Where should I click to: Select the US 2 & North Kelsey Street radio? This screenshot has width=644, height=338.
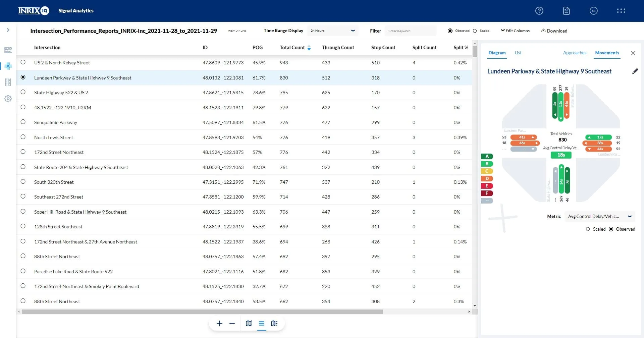coord(23,62)
